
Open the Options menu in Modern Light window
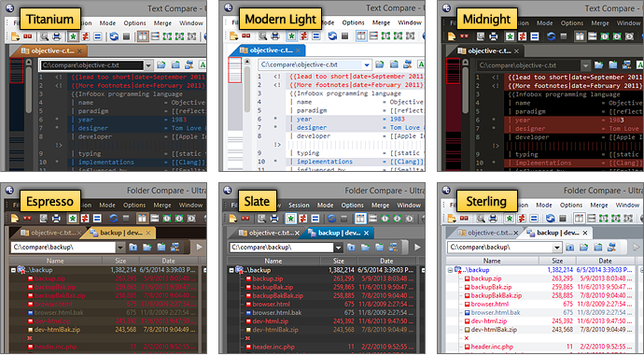coord(353,22)
